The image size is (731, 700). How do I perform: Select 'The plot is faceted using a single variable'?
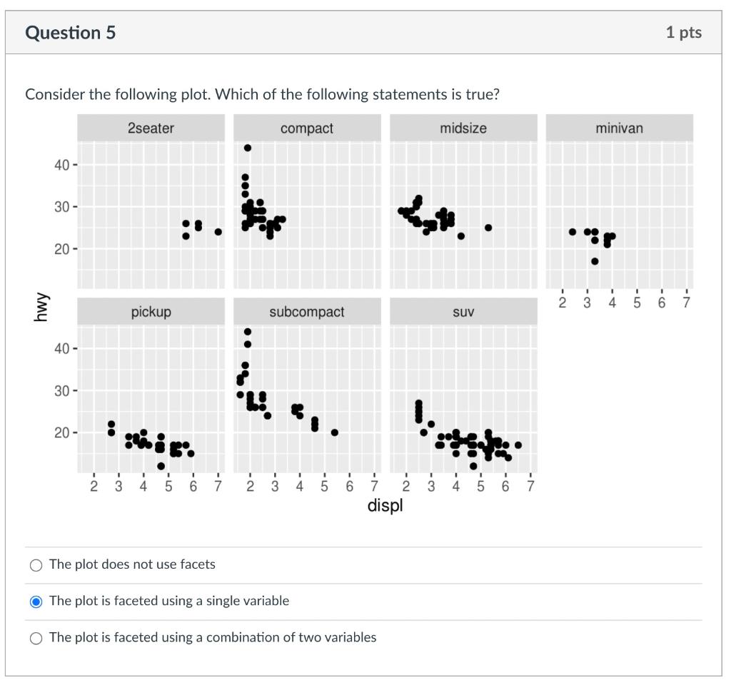(35, 601)
